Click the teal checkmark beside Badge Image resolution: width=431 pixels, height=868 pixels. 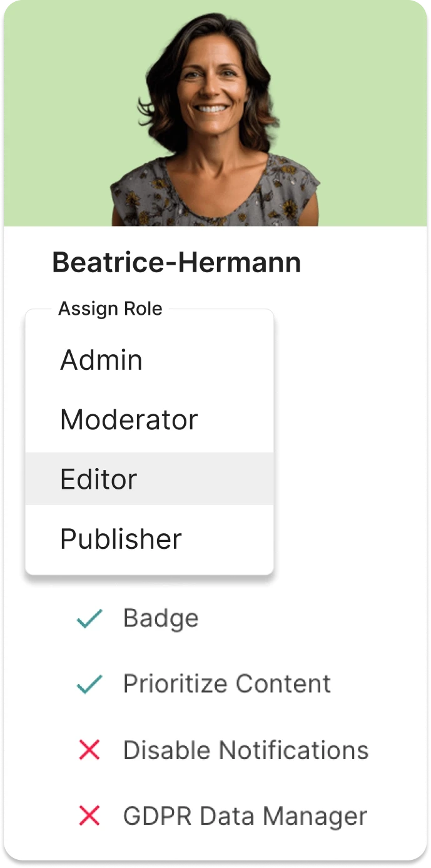click(89, 619)
